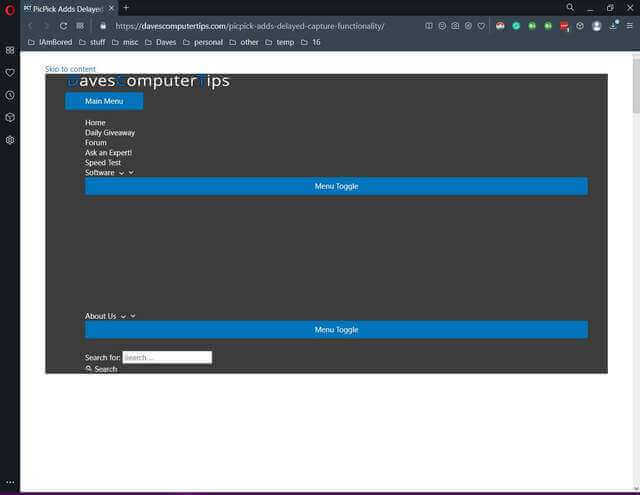Screen dimensions: 640x495
Task: Open reader mode book icon in address bar
Action: 429,26
